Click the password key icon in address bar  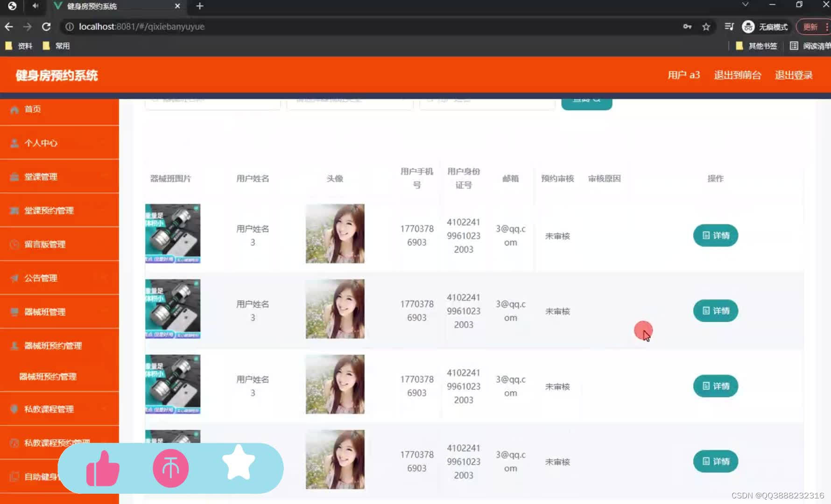pos(687,27)
